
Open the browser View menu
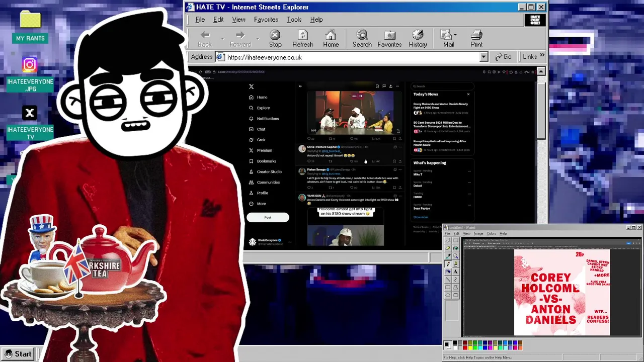point(238,20)
